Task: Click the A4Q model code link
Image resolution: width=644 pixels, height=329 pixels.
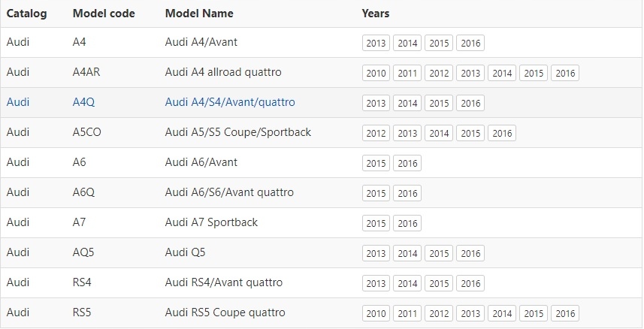Action: 83,102
